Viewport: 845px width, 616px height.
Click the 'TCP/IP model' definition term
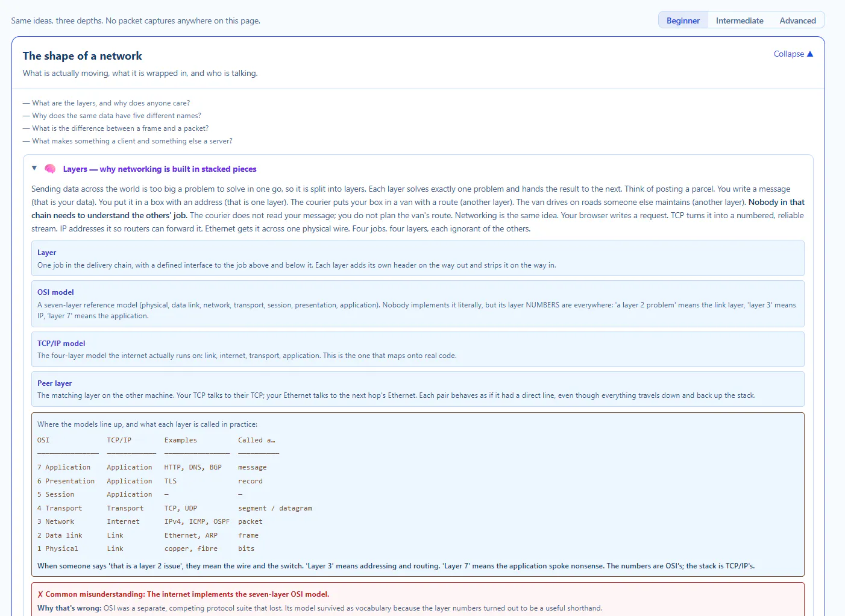click(x=61, y=344)
